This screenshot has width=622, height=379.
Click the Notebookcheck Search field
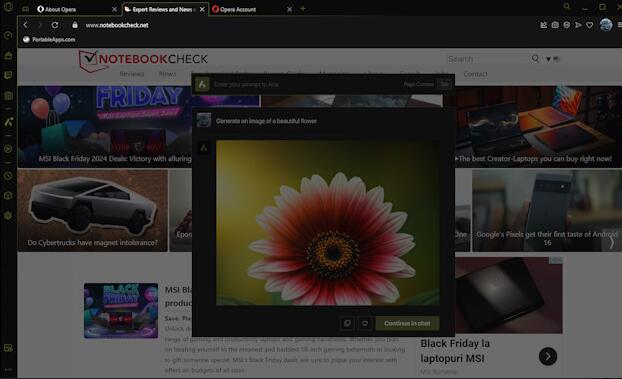[x=488, y=59]
